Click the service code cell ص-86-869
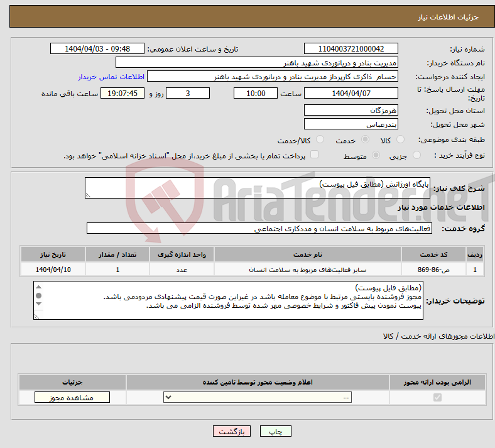This screenshot has width=495, height=448. pos(434,270)
